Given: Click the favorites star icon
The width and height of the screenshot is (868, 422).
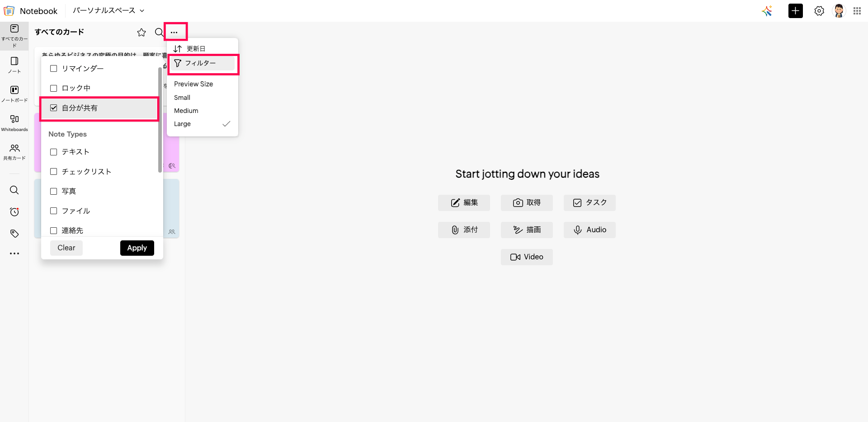Looking at the screenshot, I should pos(142,33).
